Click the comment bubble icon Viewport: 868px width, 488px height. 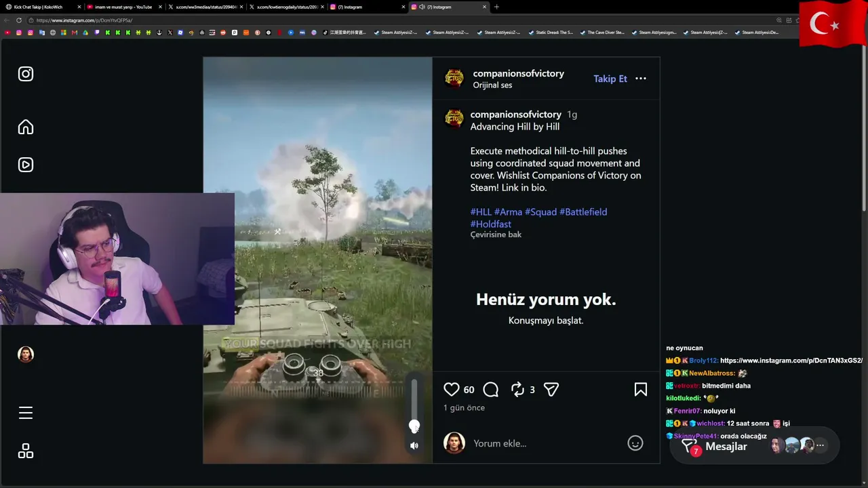[x=491, y=389]
